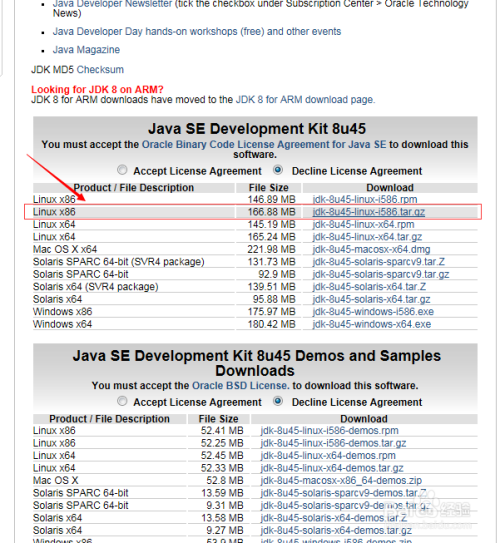Open Java Developer Day hands-on workshops link
Screen dimensions: 500x543
coord(197,32)
